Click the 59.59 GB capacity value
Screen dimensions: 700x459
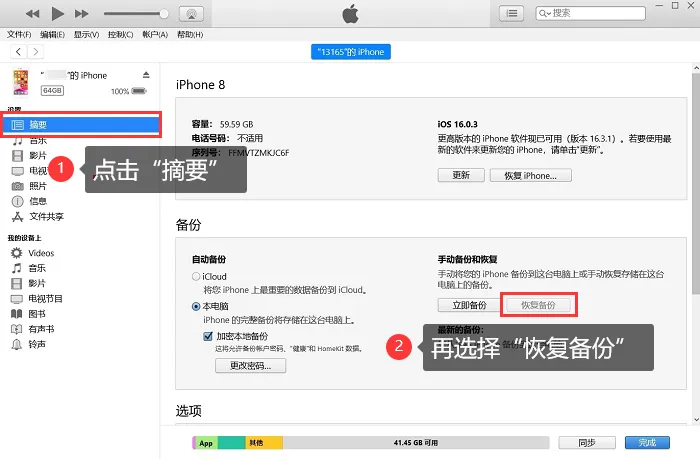(236, 124)
